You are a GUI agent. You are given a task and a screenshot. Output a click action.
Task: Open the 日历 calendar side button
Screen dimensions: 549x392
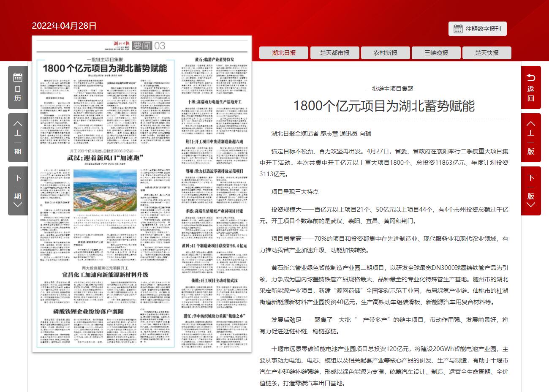(18, 87)
